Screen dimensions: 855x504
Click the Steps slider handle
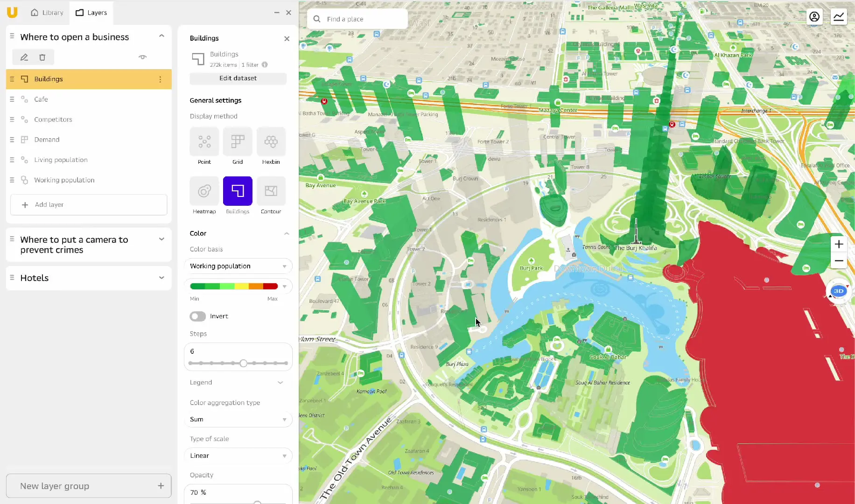pyautogui.click(x=243, y=363)
